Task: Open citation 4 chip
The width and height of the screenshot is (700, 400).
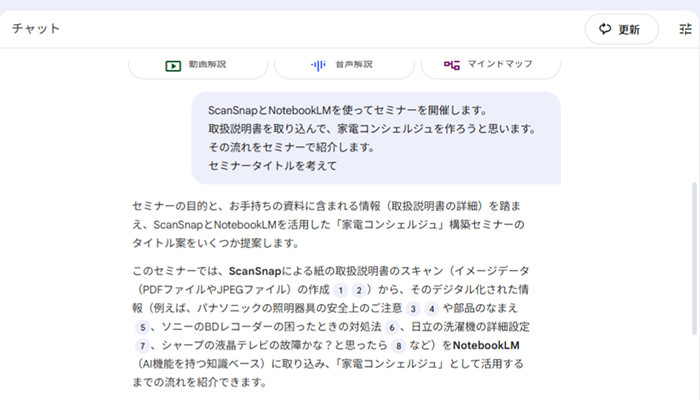Action: coord(432,309)
